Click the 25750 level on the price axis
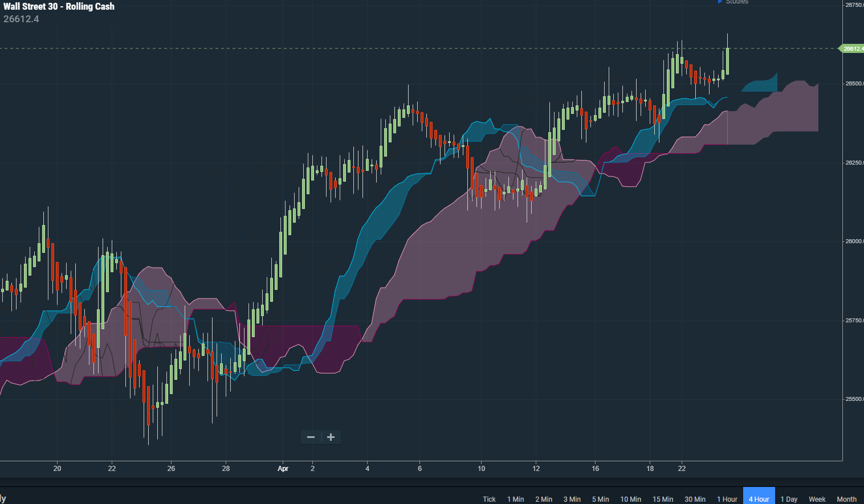The image size is (864, 504). pyautogui.click(x=854, y=321)
